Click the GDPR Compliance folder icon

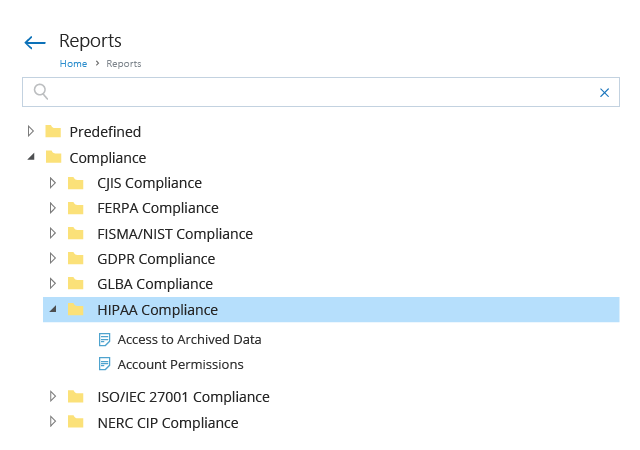pos(76,258)
